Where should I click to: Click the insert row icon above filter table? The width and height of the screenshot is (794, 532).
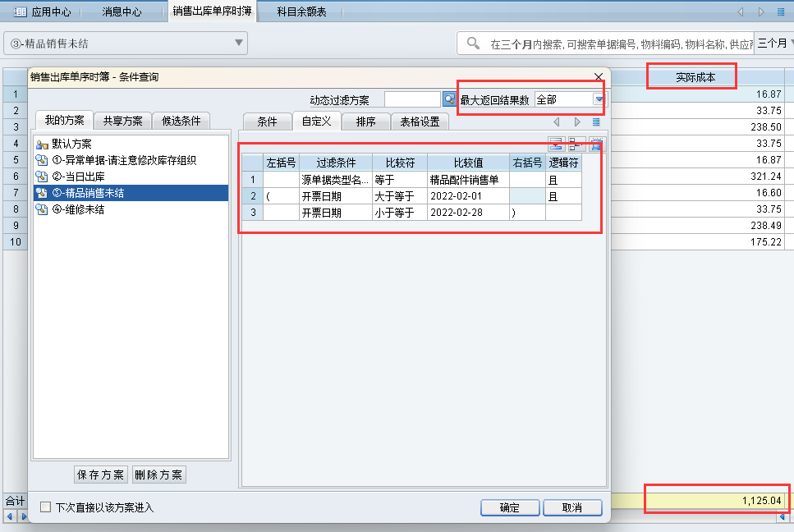click(576, 144)
